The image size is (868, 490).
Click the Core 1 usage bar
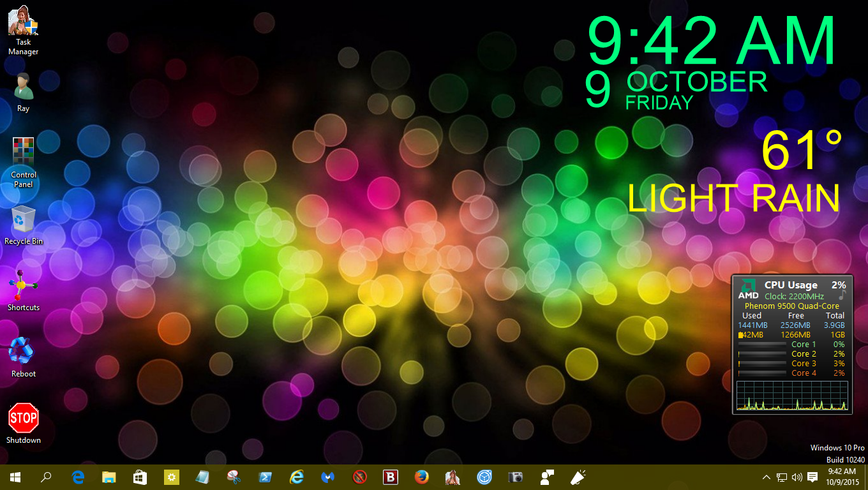(x=763, y=345)
